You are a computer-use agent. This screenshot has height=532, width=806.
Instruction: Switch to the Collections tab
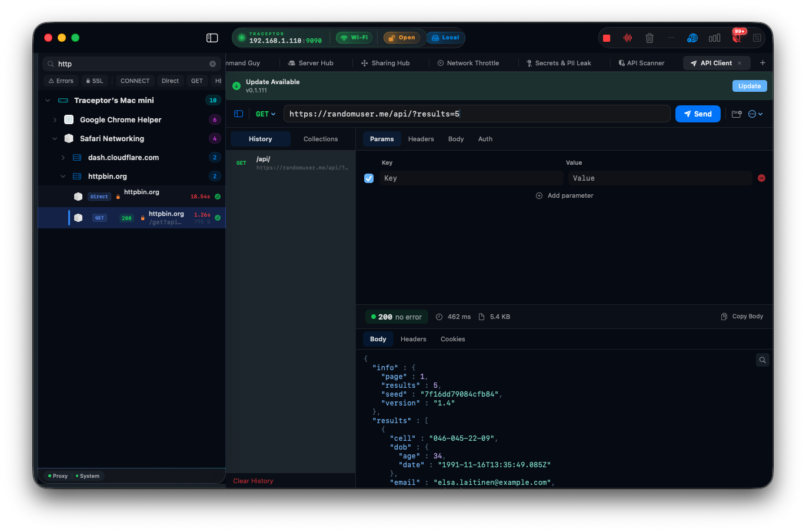click(321, 139)
